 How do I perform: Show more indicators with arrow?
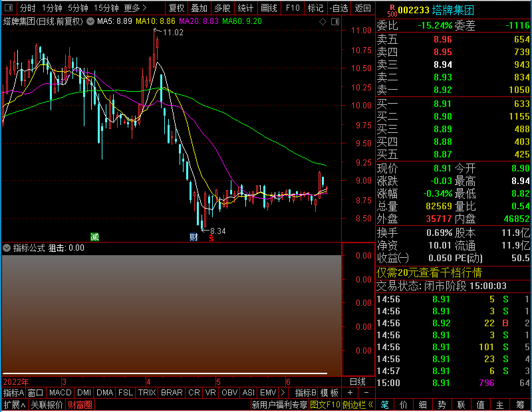pos(283,393)
